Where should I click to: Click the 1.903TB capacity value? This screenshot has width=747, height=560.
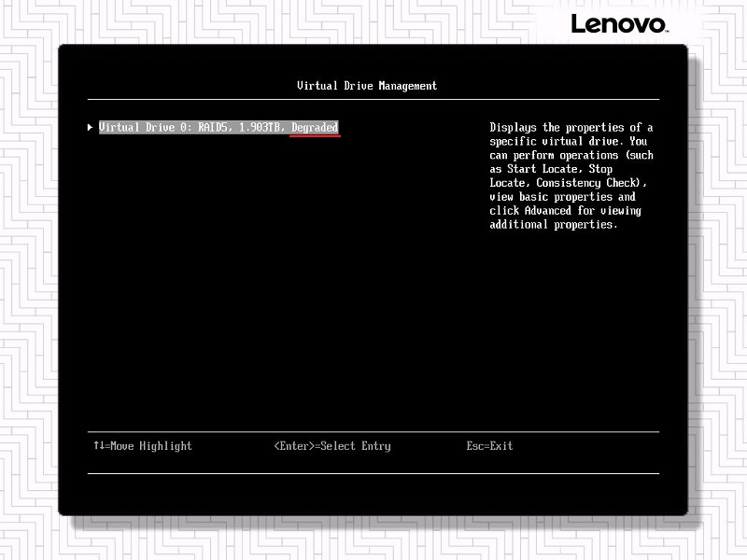click(x=261, y=127)
